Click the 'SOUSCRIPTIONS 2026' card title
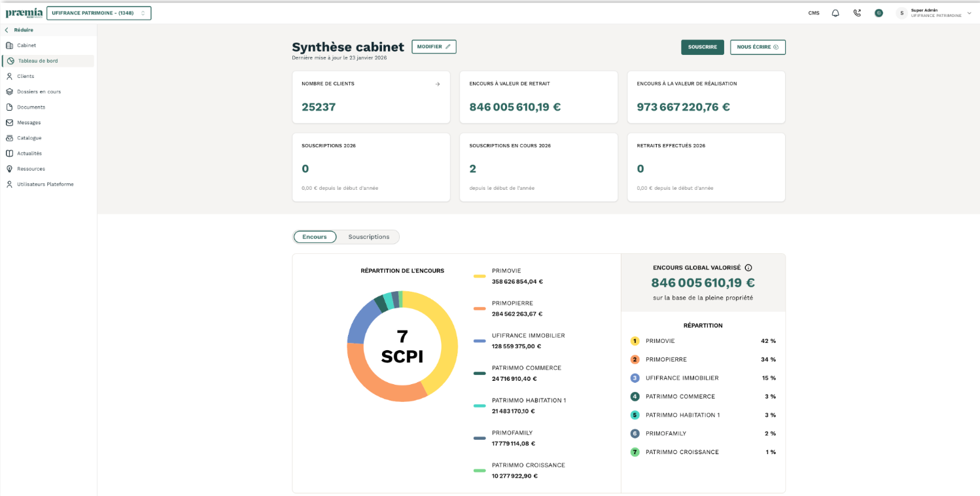 click(x=328, y=146)
